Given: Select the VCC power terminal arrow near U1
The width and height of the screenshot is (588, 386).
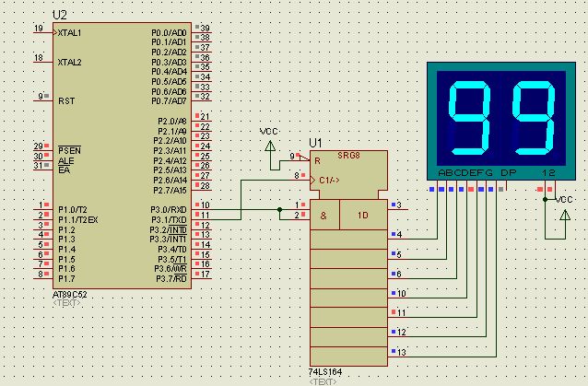Looking at the screenshot, I should point(270,146).
